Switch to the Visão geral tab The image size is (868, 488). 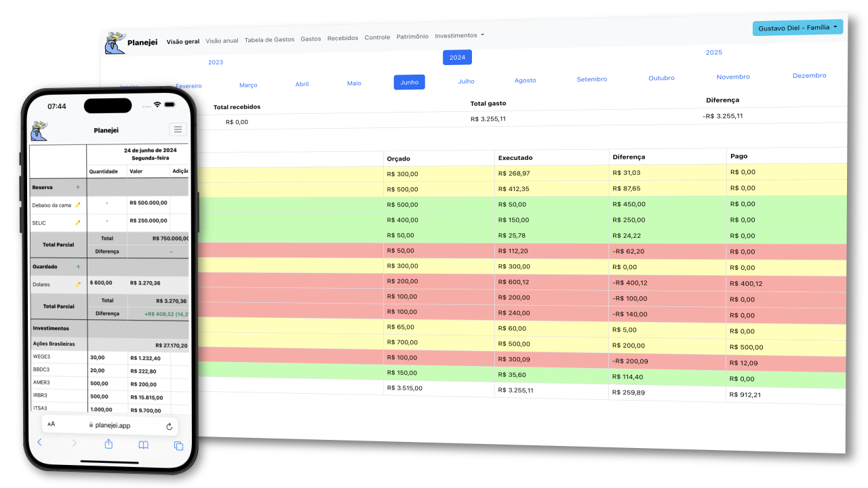[x=183, y=41]
